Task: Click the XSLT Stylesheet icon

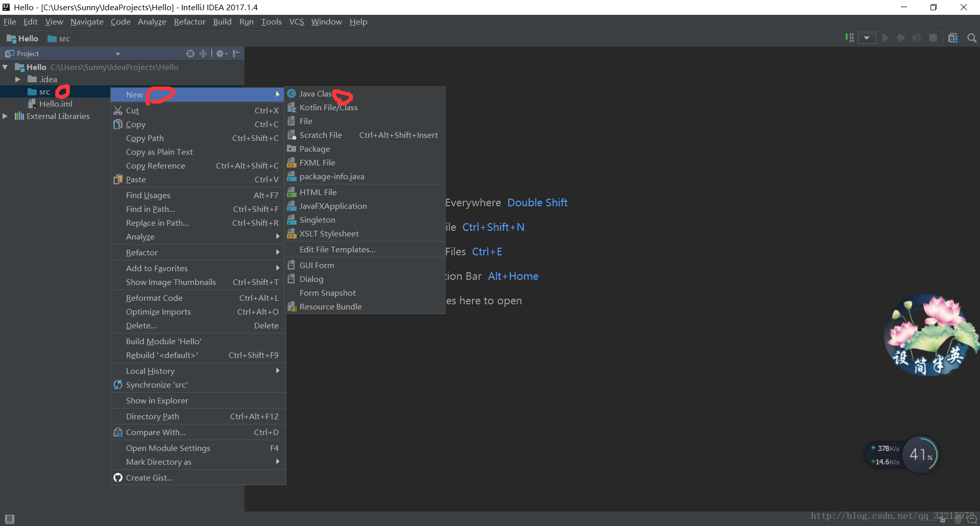Action: (x=291, y=234)
